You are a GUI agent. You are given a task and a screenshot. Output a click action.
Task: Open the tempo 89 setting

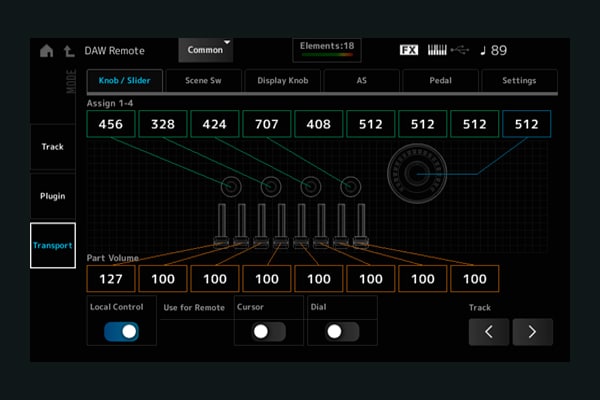tap(494, 50)
